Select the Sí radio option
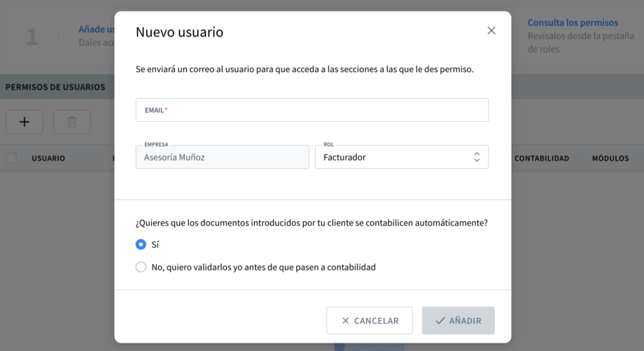Image resolution: width=644 pixels, height=351 pixels. coord(141,245)
